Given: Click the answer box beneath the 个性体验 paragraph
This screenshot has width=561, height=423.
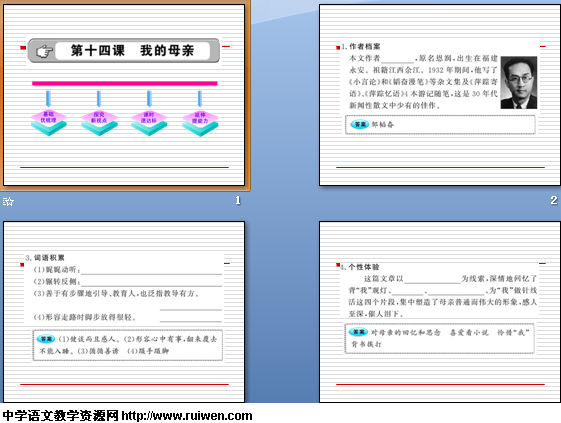Looking at the screenshot, I should tap(440, 339).
